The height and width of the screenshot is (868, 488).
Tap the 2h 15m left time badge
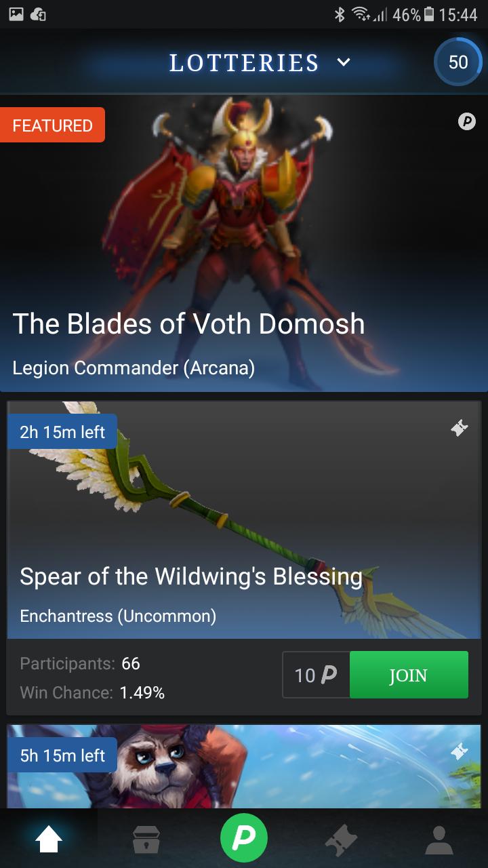[62, 432]
